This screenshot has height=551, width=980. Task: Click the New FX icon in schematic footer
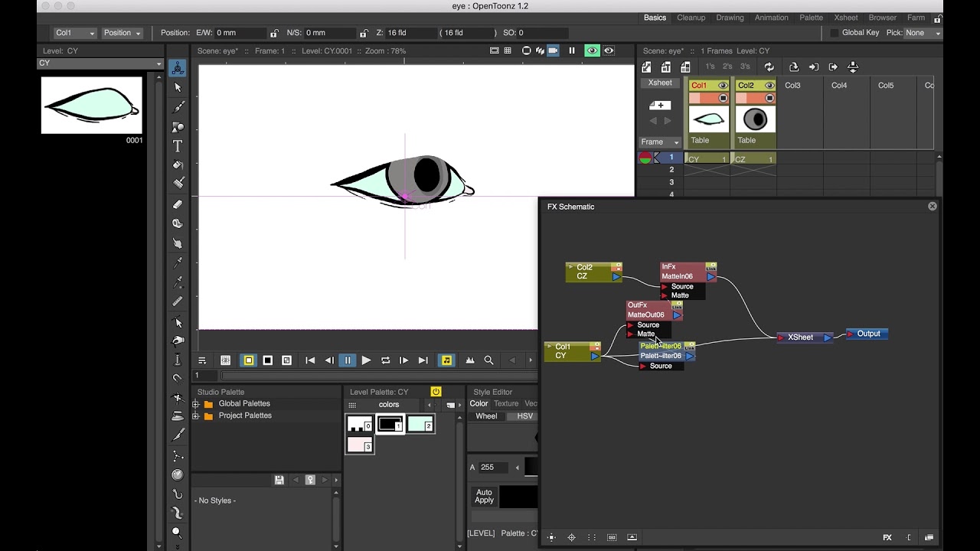point(887,537)
